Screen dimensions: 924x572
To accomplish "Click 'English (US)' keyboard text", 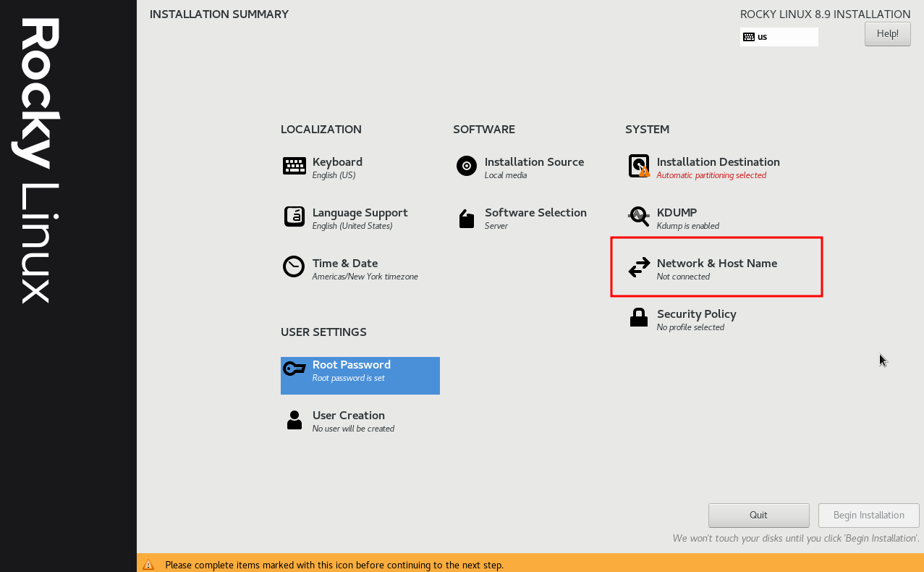I will point(334,175).
